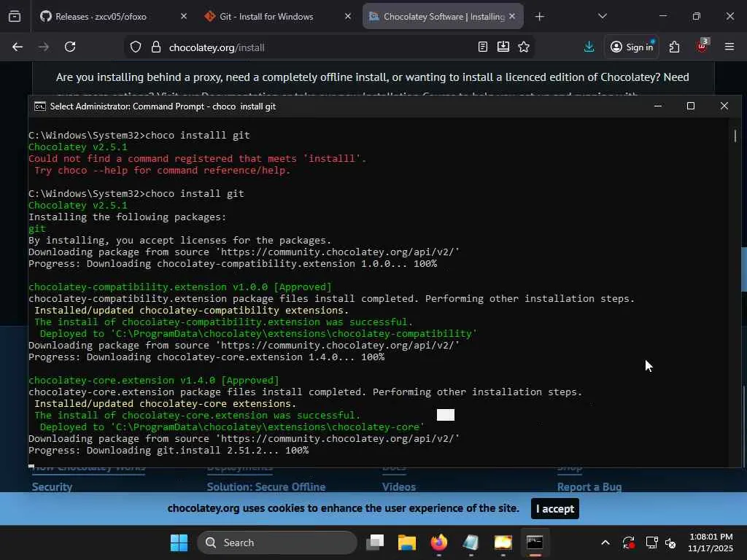
Task: Close the Git - Install for Windows tab
Action: click(348, 16)
